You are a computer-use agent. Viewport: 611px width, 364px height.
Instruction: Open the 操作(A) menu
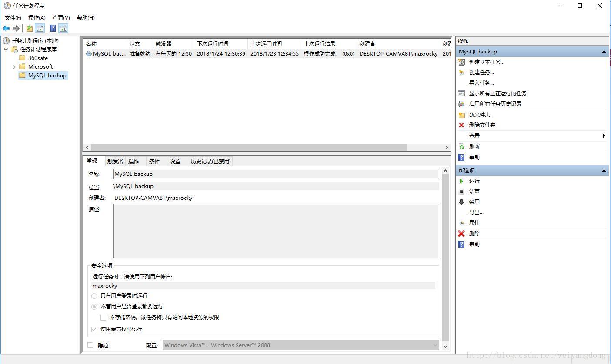click(x=37, y=18)
